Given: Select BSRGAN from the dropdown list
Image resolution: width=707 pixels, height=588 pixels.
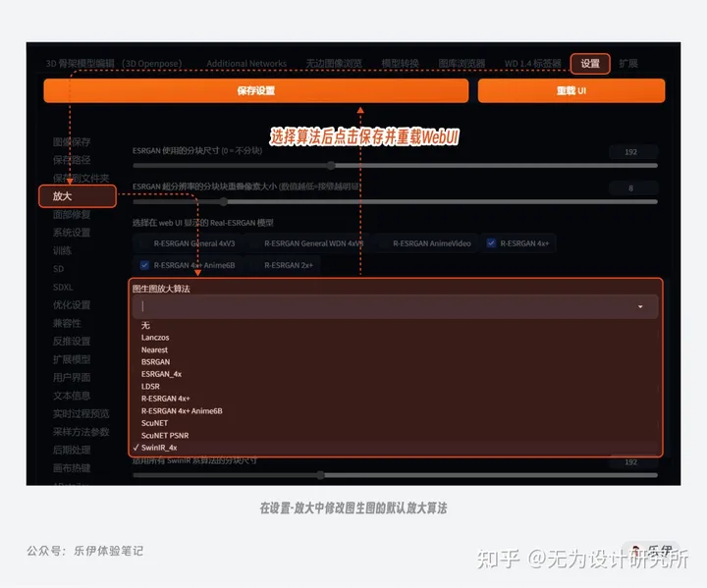Looking at the screenshot, I should (x=155, y=361).
